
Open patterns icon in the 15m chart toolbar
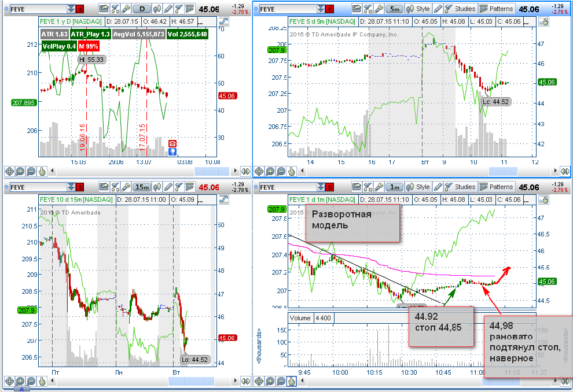pos(190,187)
